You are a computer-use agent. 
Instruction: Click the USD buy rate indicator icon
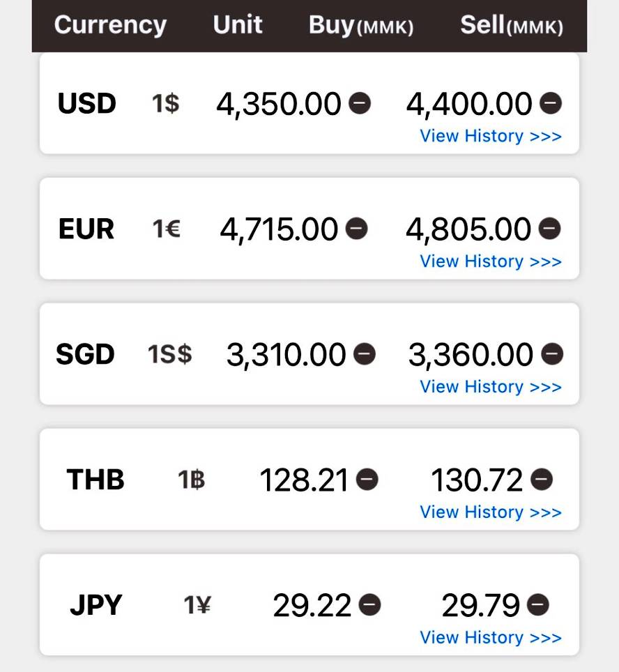pyautogui.click(x=360, y=104)
